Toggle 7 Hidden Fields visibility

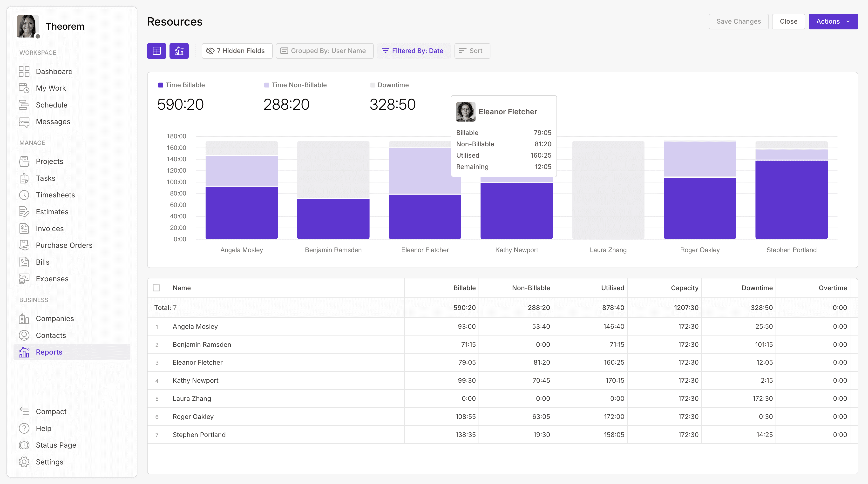[237, 51]
